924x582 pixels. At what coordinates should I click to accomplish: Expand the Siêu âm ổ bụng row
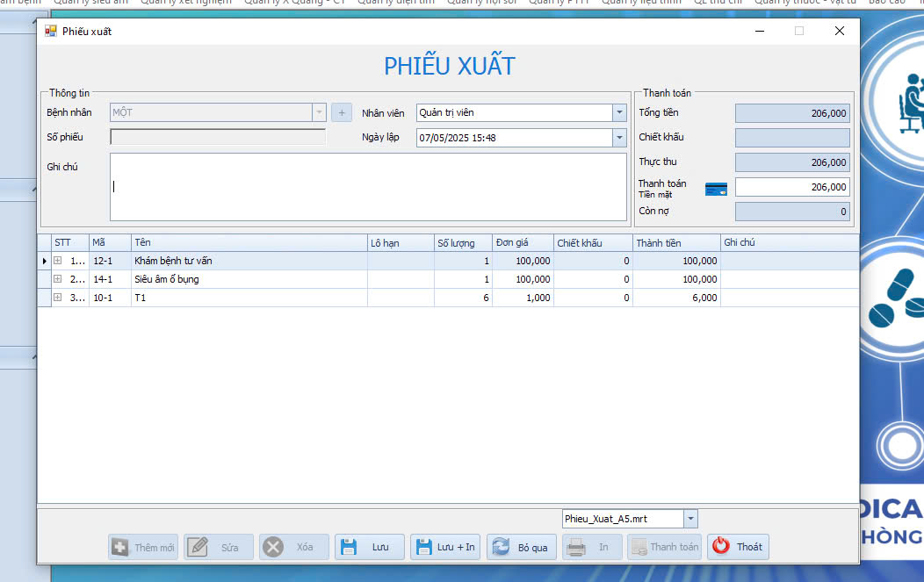pos(57,278)
